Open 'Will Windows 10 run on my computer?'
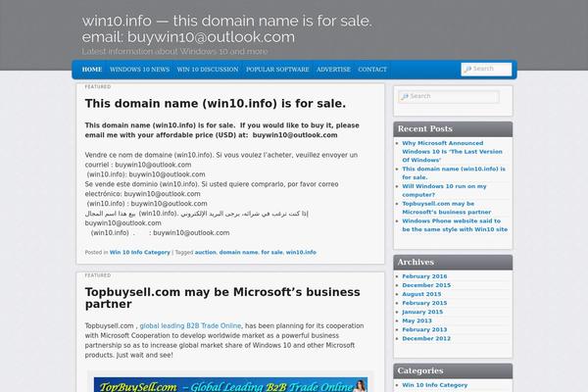The image size is (588, 392). click(x=444, y=190)
